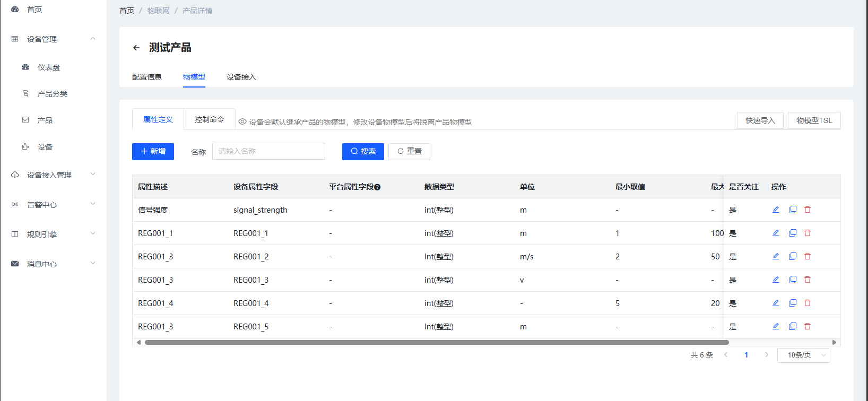Click the scrollbar right arrow under the table
This screenshot has height=401, width=868.
(834, 342)
